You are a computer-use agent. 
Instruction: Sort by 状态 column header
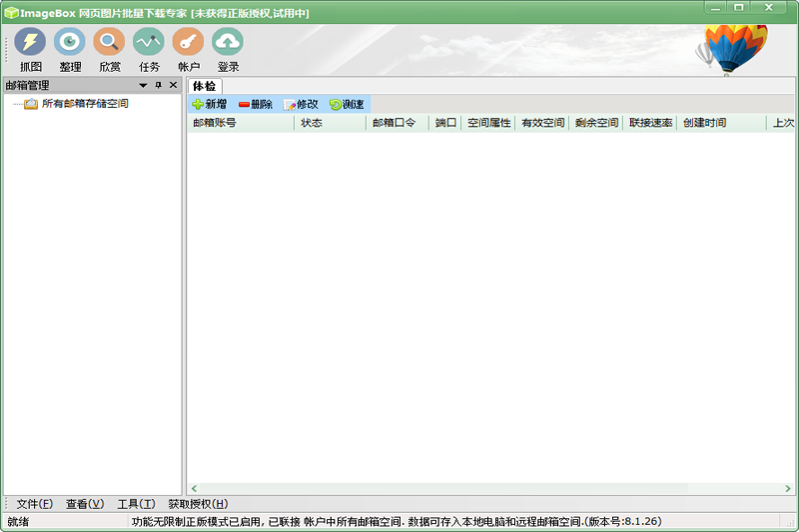[x=330, y=123]
